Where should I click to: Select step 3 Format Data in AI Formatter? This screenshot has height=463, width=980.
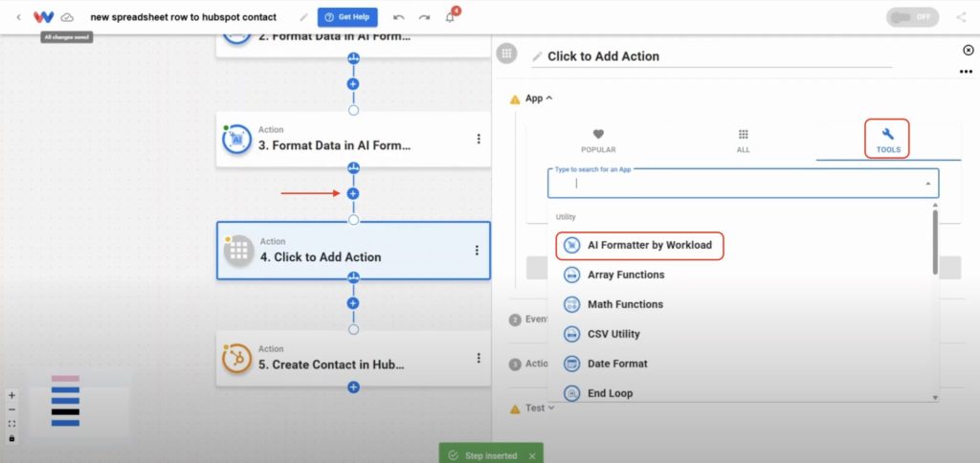click(353, 140)
